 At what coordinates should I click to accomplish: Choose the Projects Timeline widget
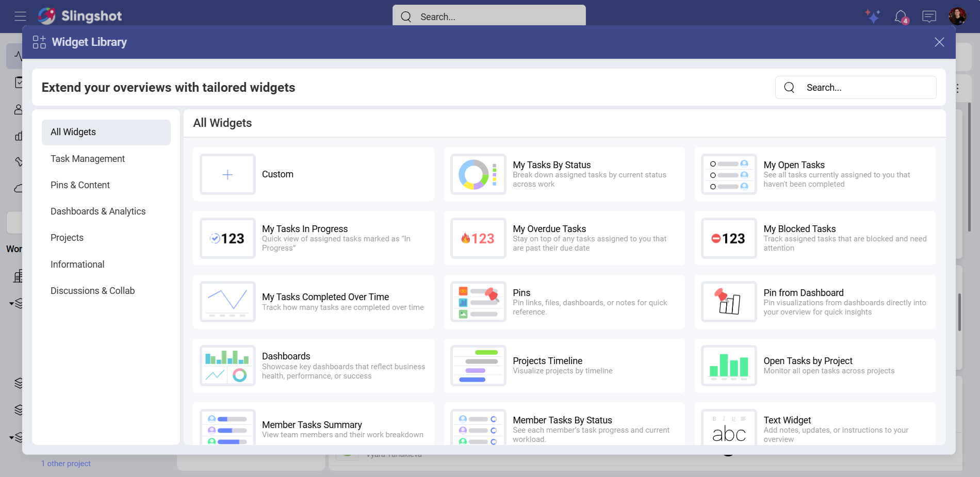click(564, 365)
